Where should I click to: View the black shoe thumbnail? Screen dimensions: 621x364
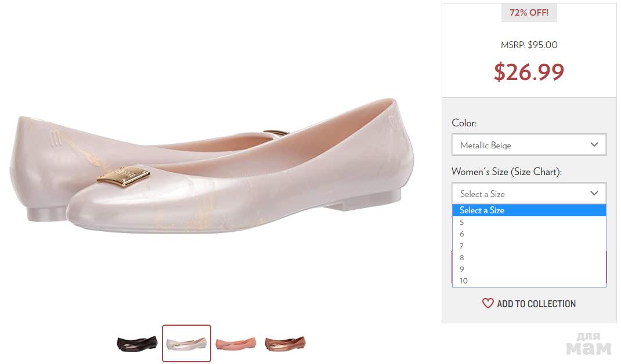137,343
